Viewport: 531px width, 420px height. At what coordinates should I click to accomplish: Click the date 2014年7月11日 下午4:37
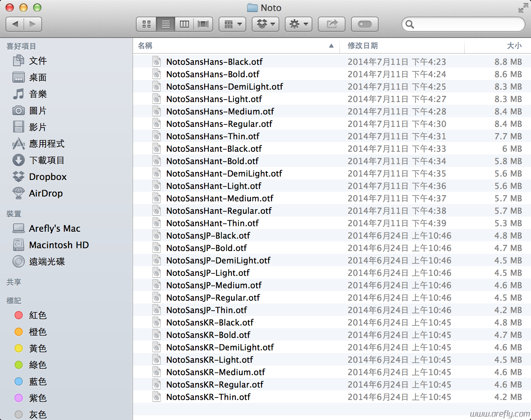point(397,198)
